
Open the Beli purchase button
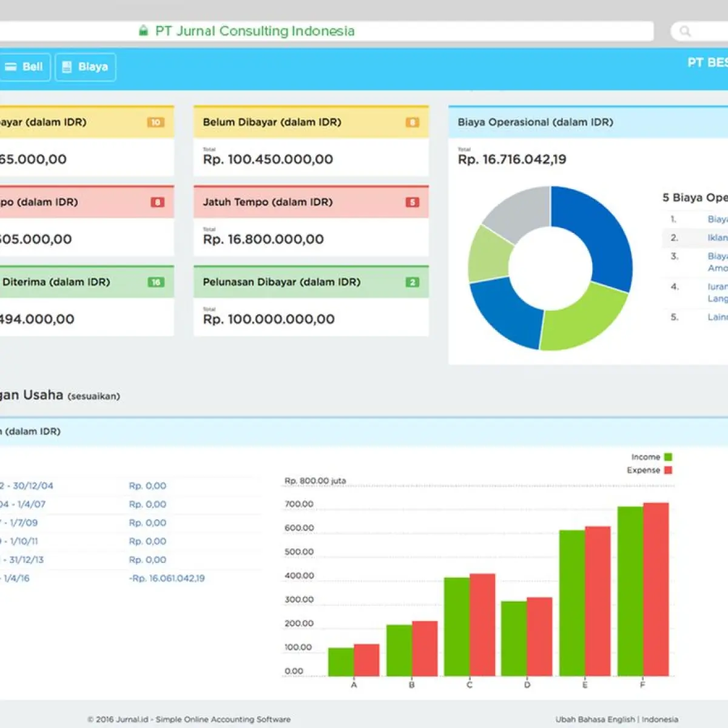pyautogui.click(x=25, y=67)
